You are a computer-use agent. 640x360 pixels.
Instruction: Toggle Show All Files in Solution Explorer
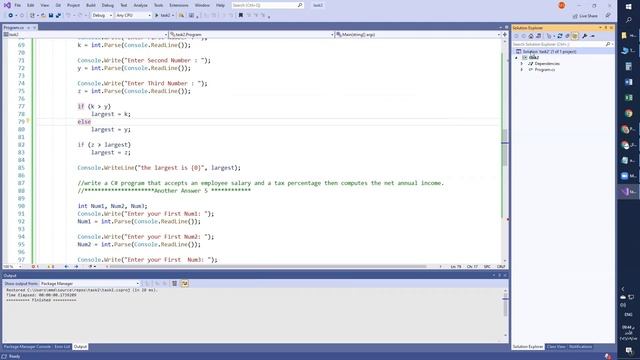coord(575,36)
